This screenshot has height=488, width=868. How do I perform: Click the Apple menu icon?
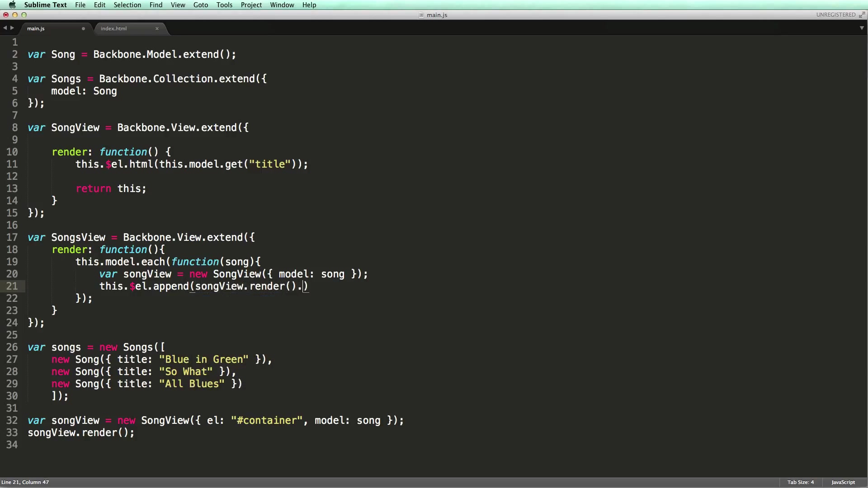[12, 5]
